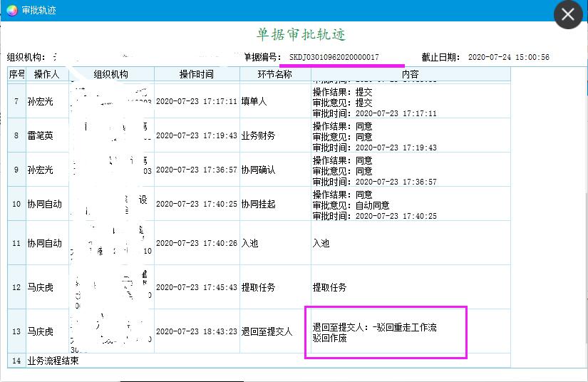Select the 业务流程结束 row
Image resolution: width=588 pixels, height=382 pixels.
(x=53, y=361)
